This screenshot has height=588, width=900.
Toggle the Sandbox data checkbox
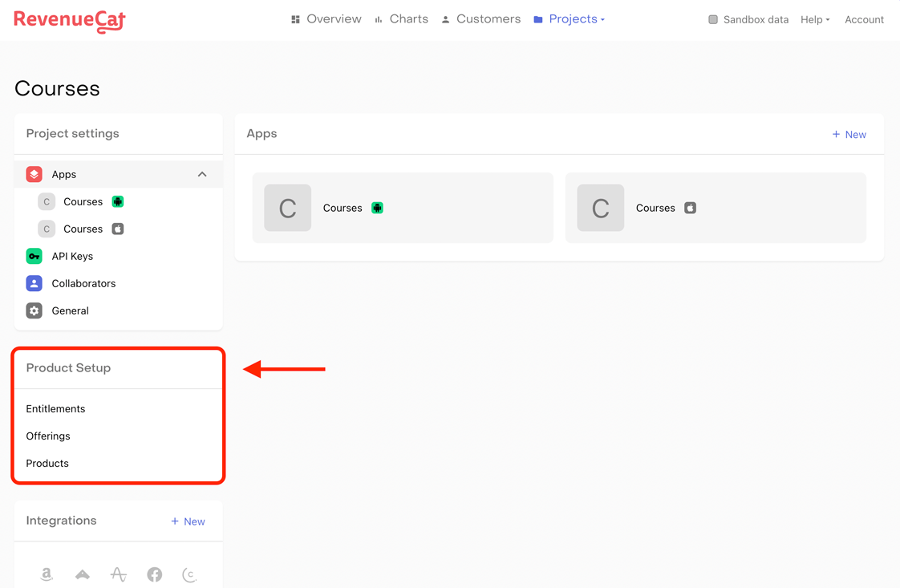click(x=712, y=19)
